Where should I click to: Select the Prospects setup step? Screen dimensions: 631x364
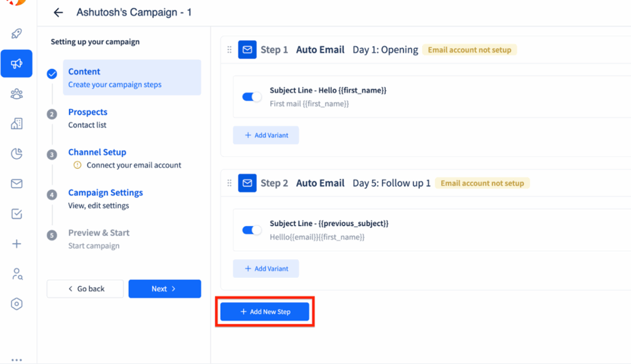pyautogui.click(x=87, y=112)
